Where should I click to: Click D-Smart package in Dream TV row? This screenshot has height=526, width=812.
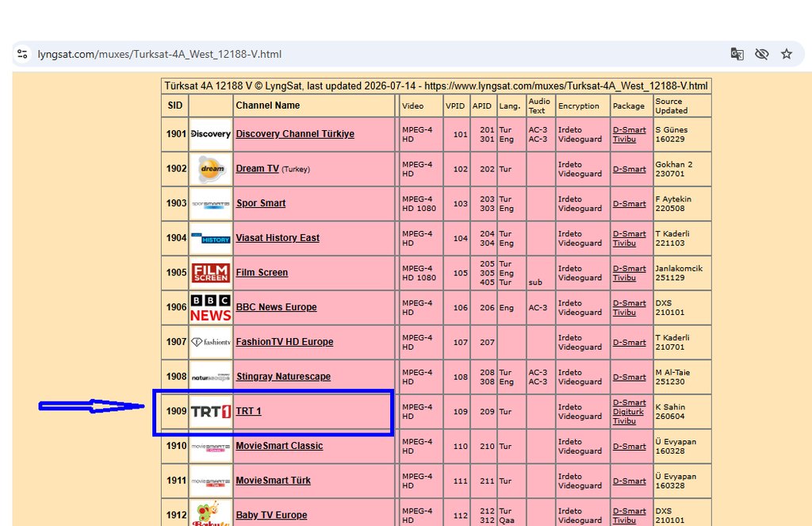[x=629, y=169]
